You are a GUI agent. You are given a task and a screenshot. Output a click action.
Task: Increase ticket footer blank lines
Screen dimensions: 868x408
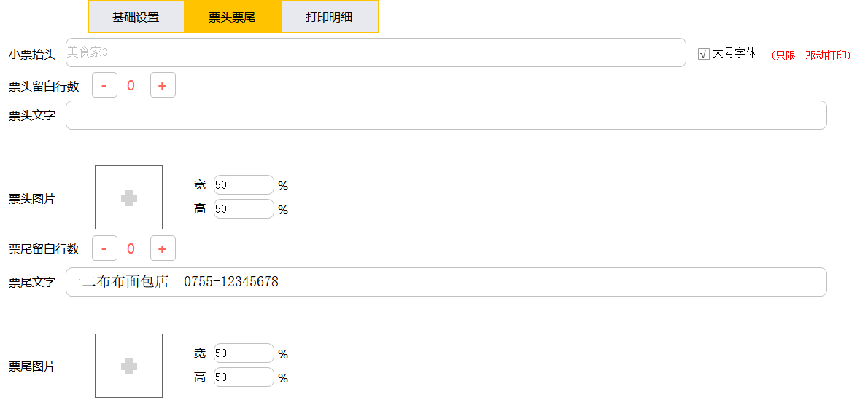(163, 248)
